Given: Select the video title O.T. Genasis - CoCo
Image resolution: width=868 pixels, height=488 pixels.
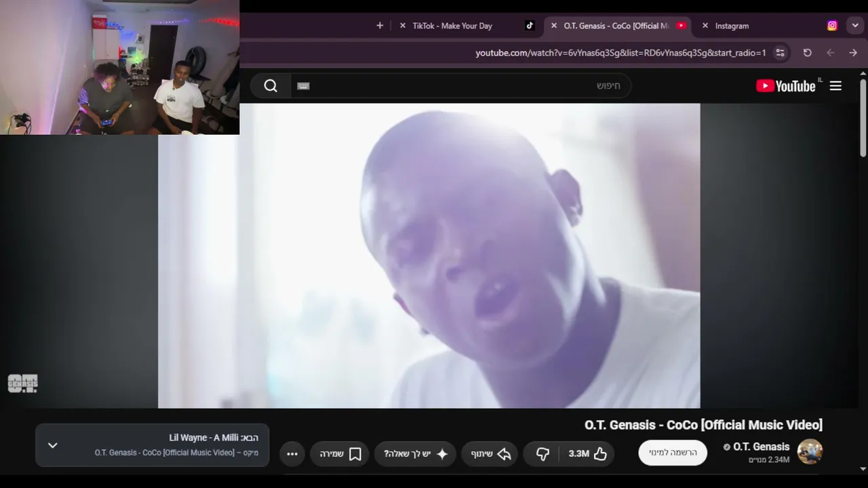Looking at the screenshot, I should point(703,425).
